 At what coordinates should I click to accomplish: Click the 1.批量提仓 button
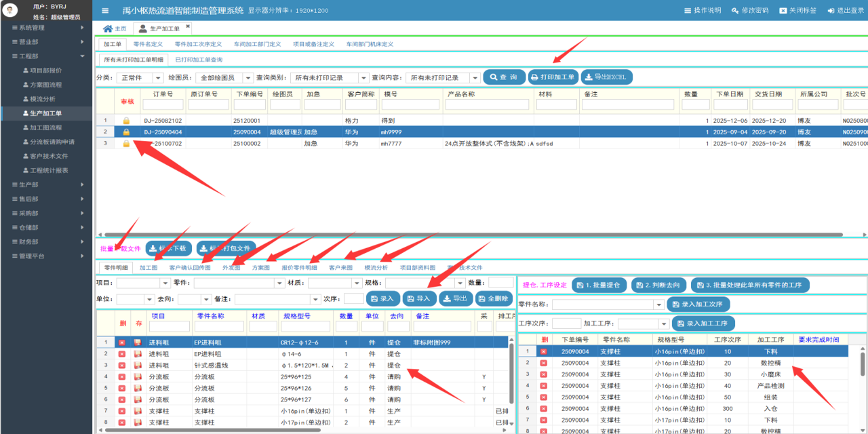[x=599, y=285]
